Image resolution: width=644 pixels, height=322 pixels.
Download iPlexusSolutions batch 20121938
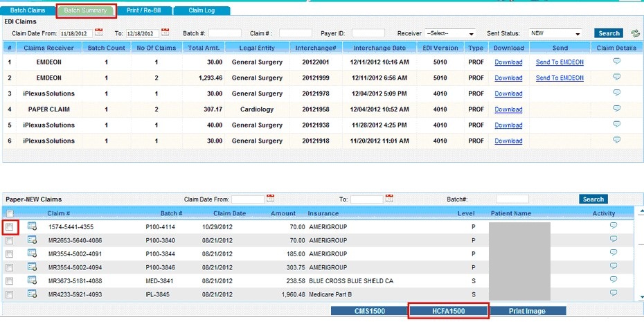[508, 125]
